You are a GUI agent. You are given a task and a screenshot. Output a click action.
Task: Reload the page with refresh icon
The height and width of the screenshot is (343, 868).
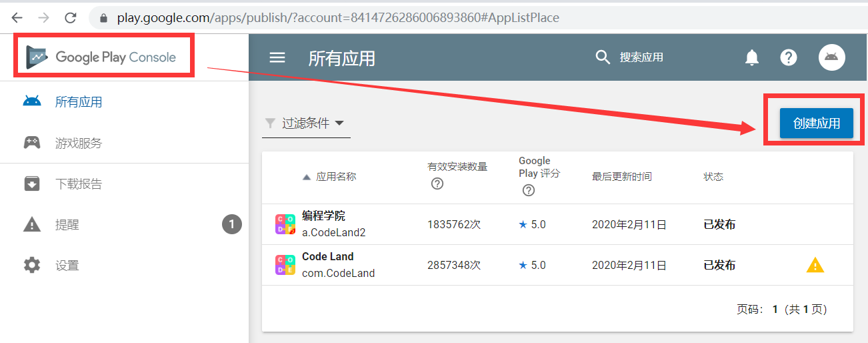pyautogui.click(x=70, y=18)
